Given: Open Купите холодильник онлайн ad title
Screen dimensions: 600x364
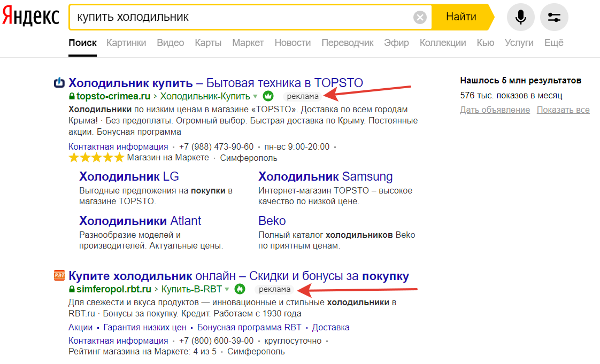Looking at the screenshot, I should tap(239, 276).
